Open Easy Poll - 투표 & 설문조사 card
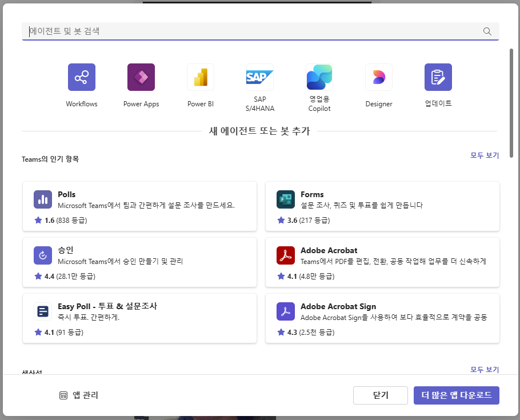Screen dimensions: 520x420 click(139, 318)
